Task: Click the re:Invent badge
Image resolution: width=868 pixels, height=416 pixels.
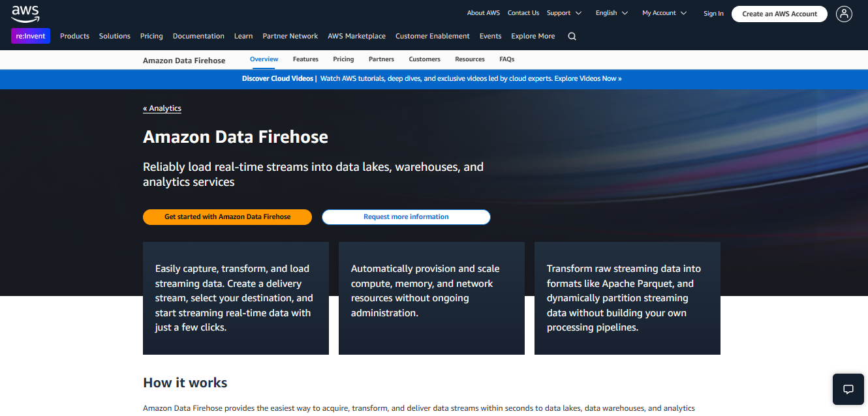Action: click(31, 36)
